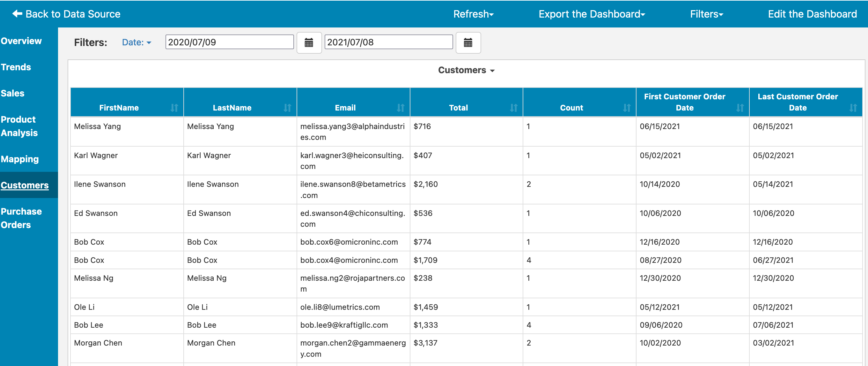Sort the table by LastName column
The width and height of the screenshot is (868, 366).
point(287,108)
